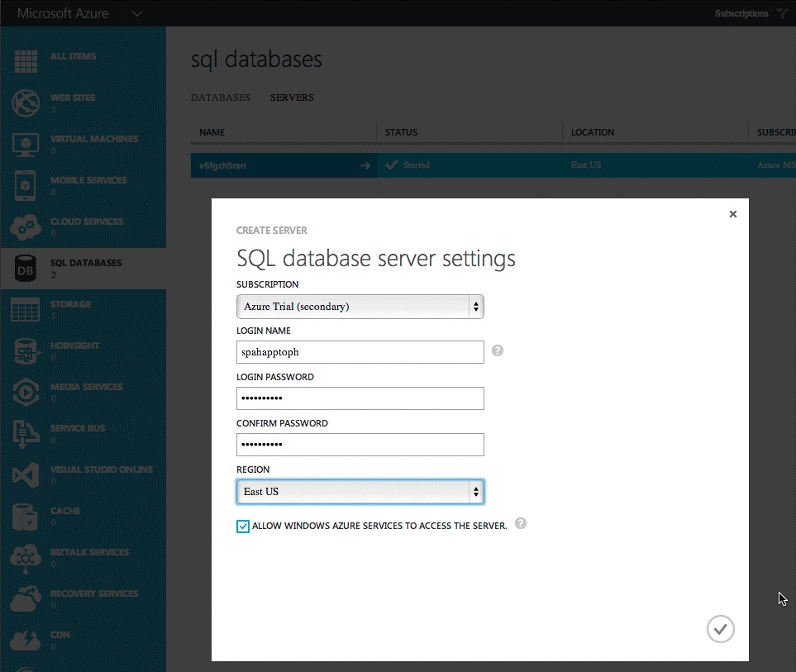This screenshot has height=672, width=796.
Task: Open Mobile Services from the sidebar
Action: click(x=25, y=186)
